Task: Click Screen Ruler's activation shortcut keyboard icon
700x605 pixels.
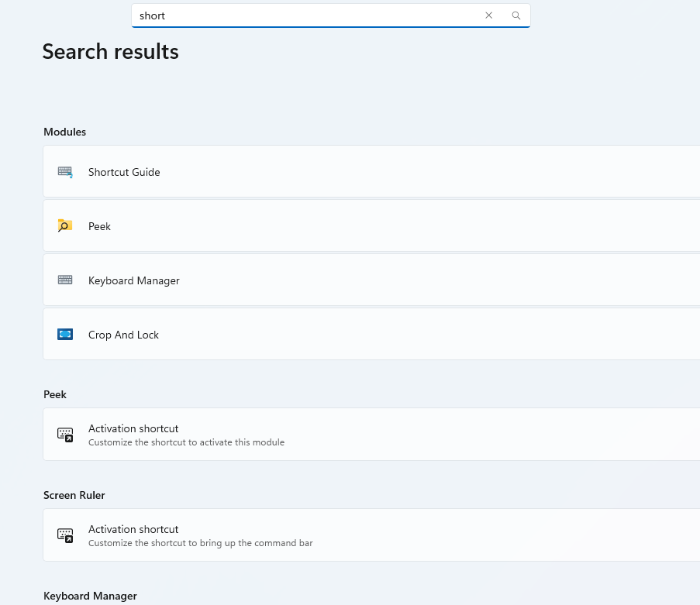Action: [65, 535]
